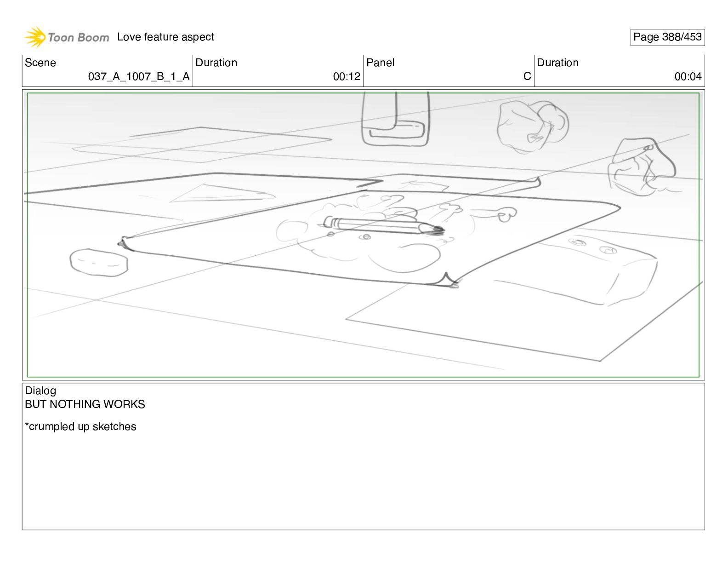Click the 'Dialog' label
728x563 pixels.
pos(40,391)
